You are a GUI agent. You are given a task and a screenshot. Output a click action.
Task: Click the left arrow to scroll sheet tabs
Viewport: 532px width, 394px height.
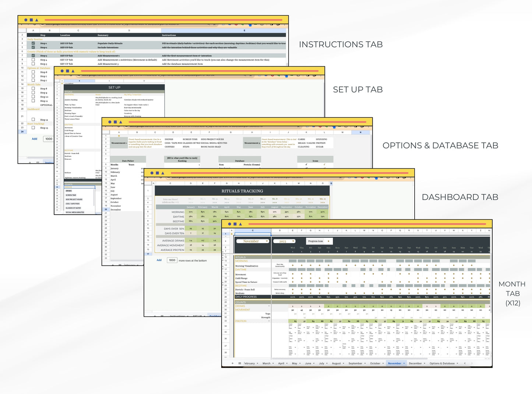click(465, 363)
